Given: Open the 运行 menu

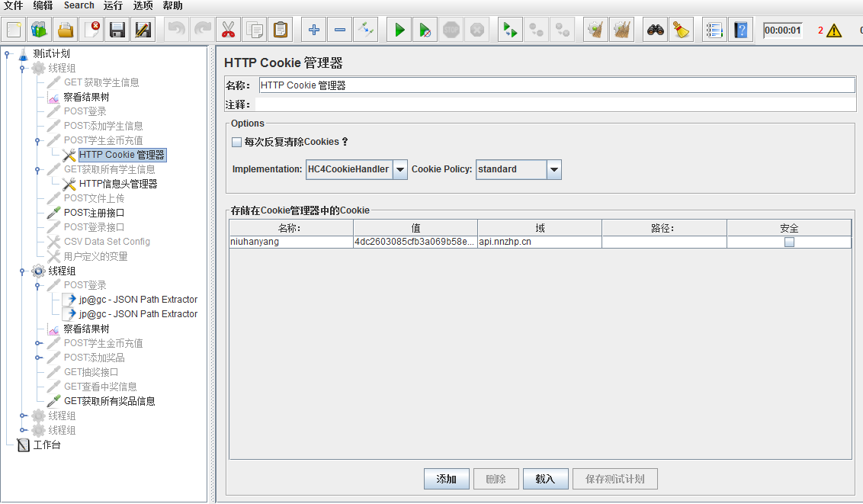Looking at the screenshot, I should coord(113,5).
